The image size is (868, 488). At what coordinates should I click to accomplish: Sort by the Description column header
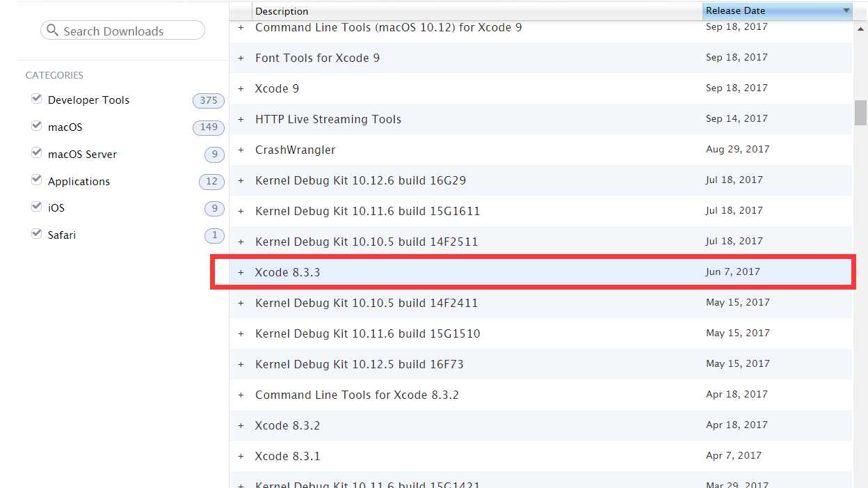(477, 11)
